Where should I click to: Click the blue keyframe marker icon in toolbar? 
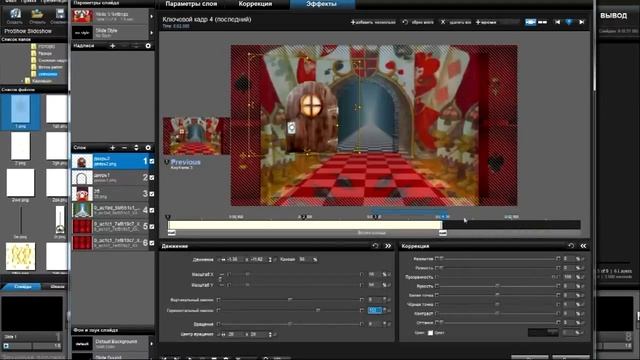coord(569,22)
